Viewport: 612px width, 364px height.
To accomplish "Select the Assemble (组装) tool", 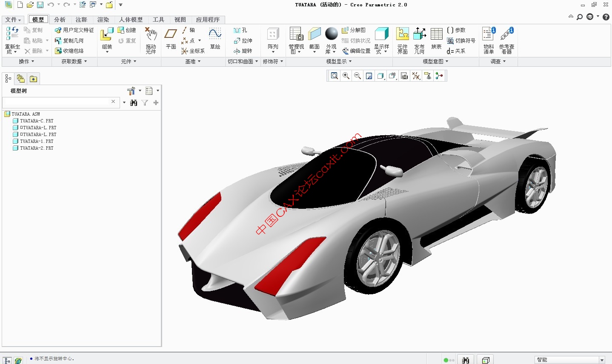I will [107, 40].
